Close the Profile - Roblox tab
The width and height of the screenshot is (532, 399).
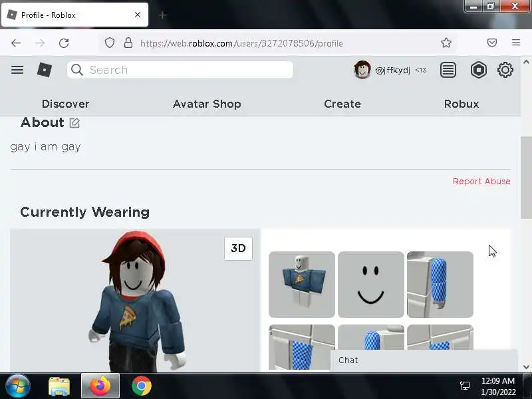coord(138,15)
